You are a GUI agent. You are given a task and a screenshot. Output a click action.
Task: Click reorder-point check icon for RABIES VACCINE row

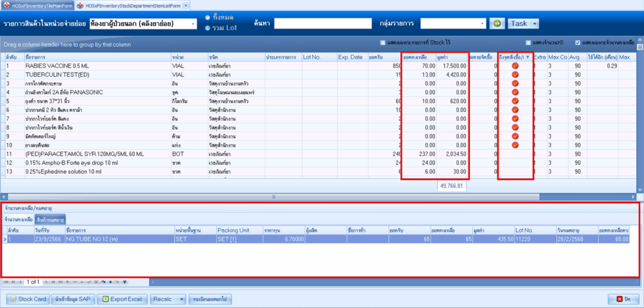515,66
